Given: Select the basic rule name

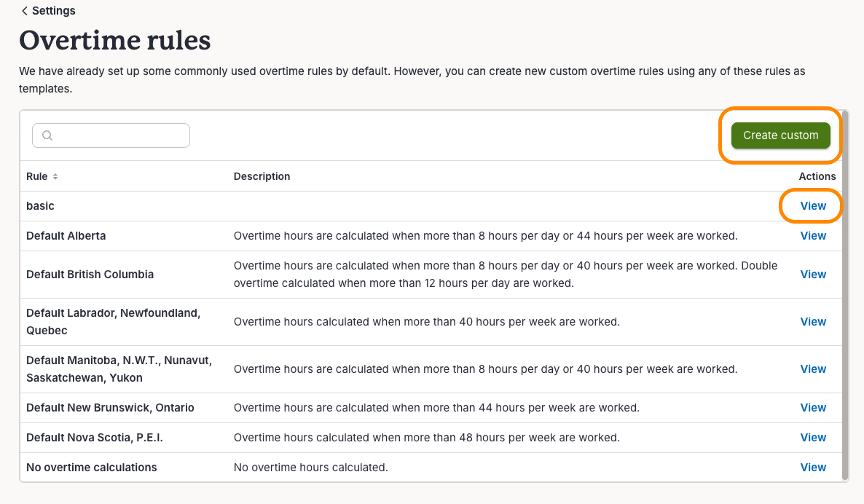Looking at the screenshot, I should pyautogui.click(x=40, y=206).
